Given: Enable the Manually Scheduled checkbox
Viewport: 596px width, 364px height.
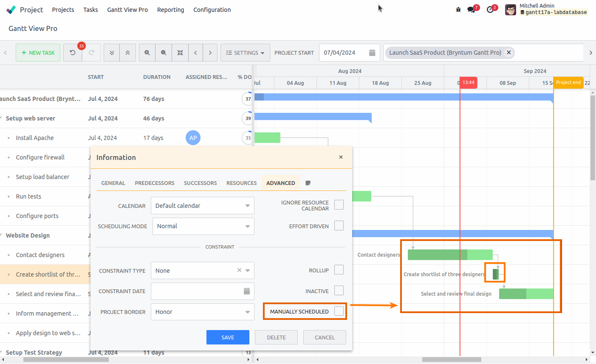Looking at the screenshot, I should 339,311.
